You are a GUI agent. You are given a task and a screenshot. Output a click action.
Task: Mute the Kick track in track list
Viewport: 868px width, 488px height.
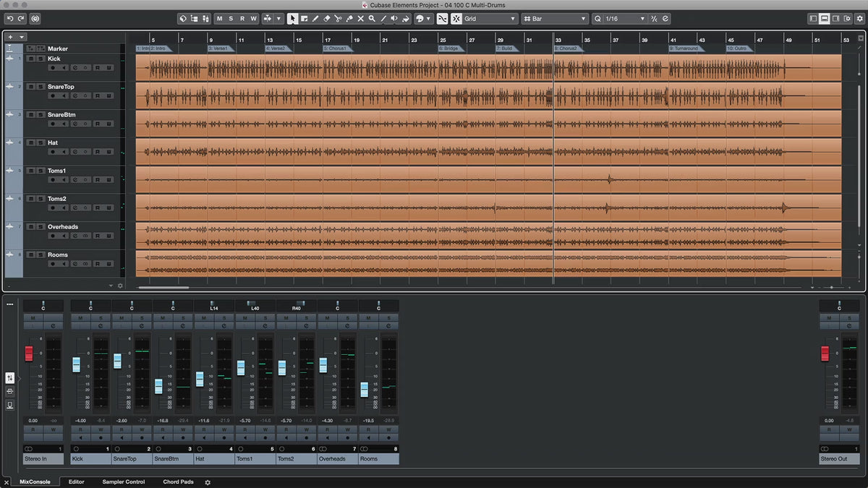pos(30,59)
